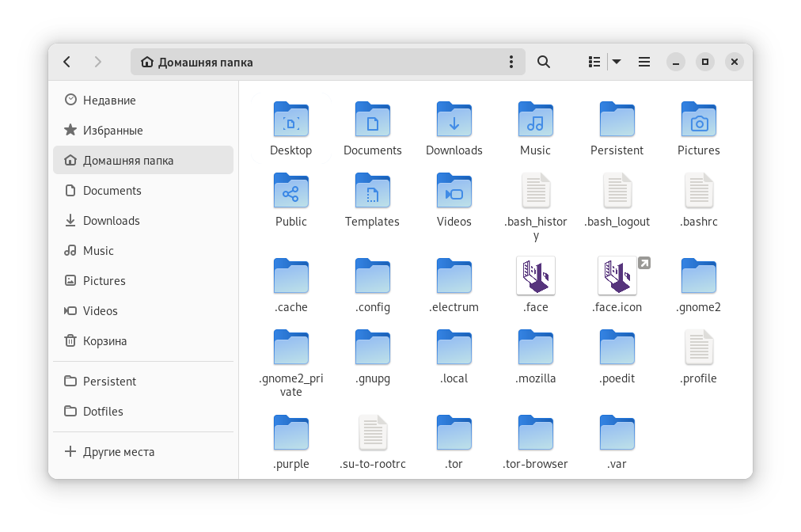
Task: Select the Music folder icon
Action: pyautogui.click(x=536, y=120)
